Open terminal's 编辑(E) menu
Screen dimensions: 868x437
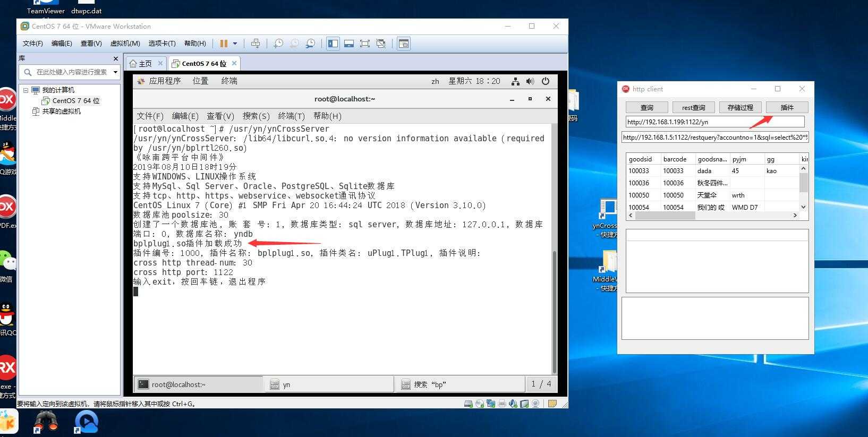coord(185,116)
